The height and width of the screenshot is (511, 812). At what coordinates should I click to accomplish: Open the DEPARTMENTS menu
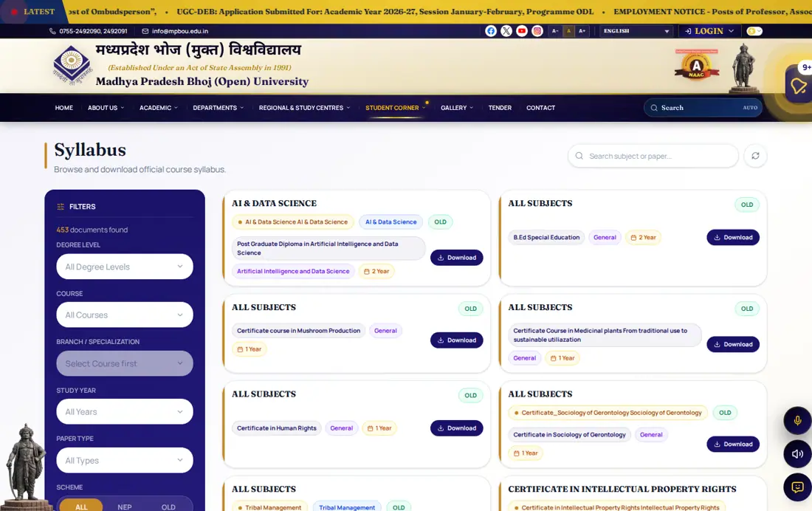point(218,108)
